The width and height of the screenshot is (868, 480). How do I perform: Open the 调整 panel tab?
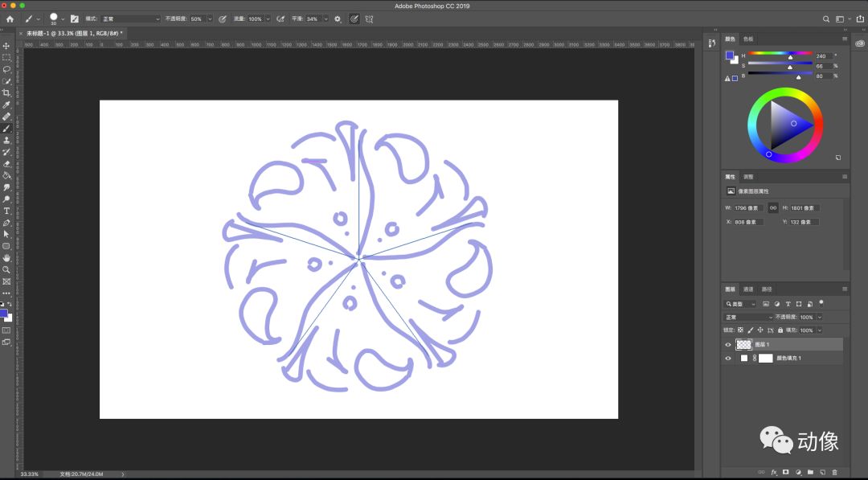748,176
